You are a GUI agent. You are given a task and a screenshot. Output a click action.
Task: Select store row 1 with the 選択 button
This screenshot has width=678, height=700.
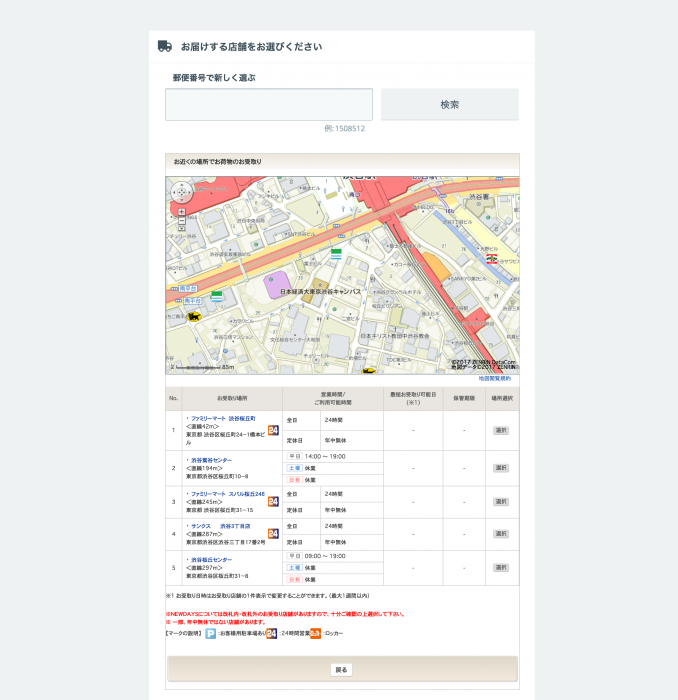tap(501, 430)
